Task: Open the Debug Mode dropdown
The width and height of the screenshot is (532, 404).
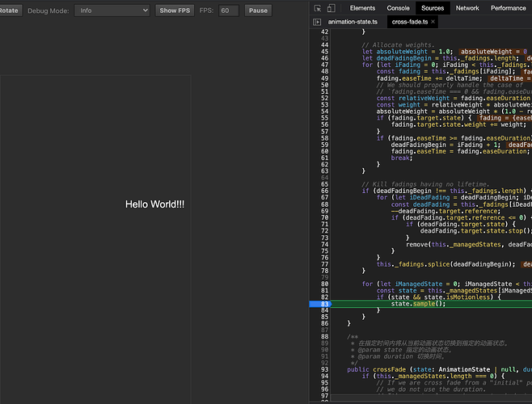Action: coord(112,11)
